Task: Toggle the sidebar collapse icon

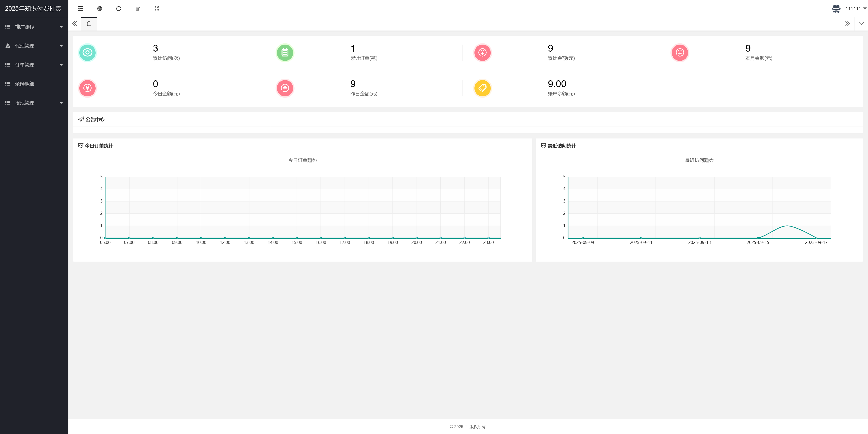Action: click(x=80, y=8)
